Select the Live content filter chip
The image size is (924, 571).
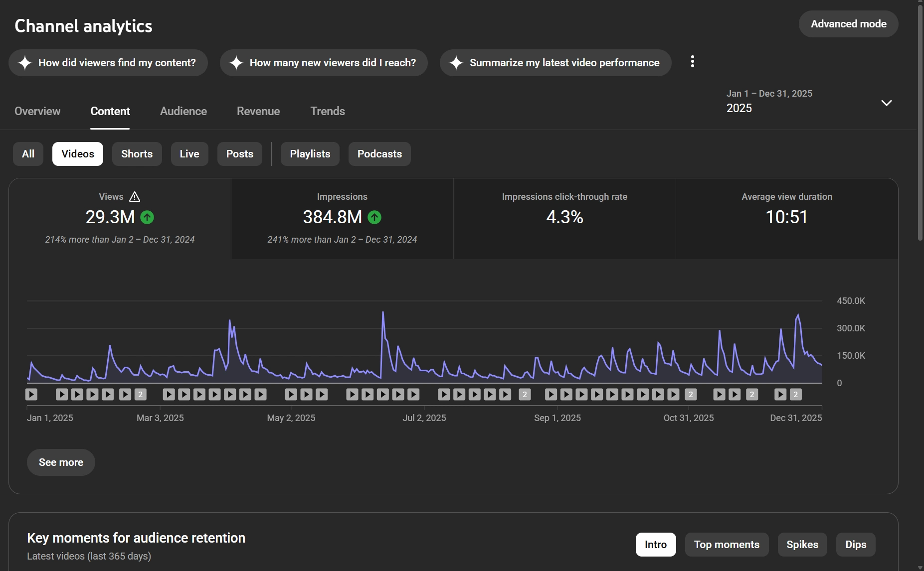coord(189,154)
